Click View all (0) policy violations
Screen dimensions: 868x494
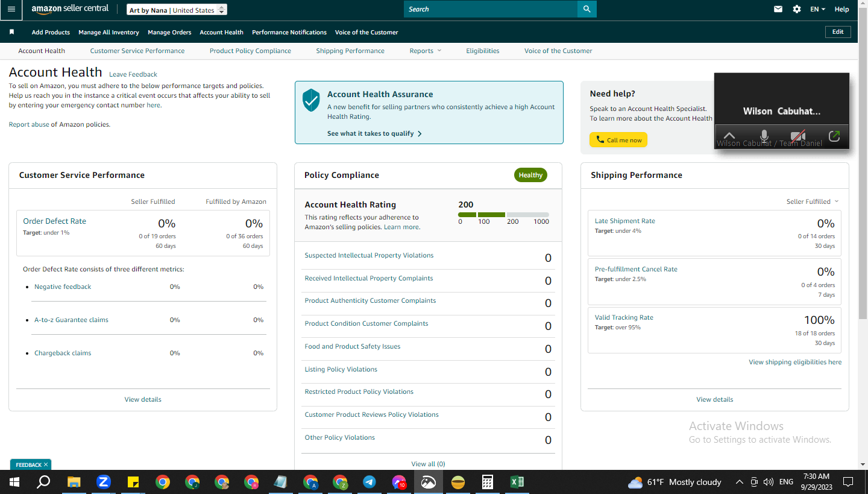click(428, 464)
